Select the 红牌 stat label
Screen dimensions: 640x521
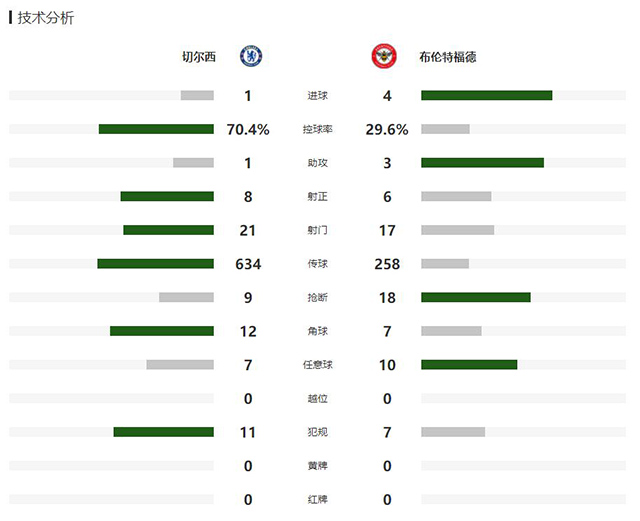318,500
